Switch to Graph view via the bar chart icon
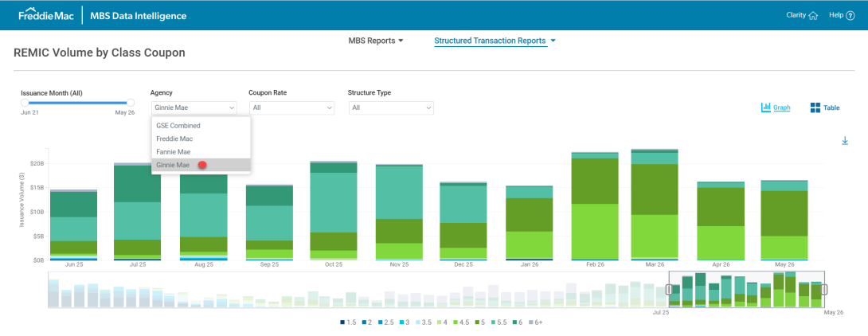This screenshot has height=336, width=868. (767, 107)
